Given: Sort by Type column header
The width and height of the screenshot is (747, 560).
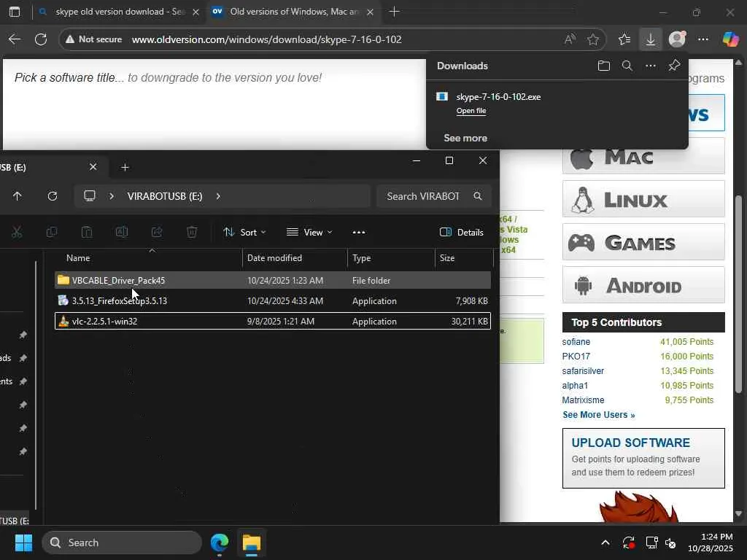Looking at the screenshot, I should point(362,258).
